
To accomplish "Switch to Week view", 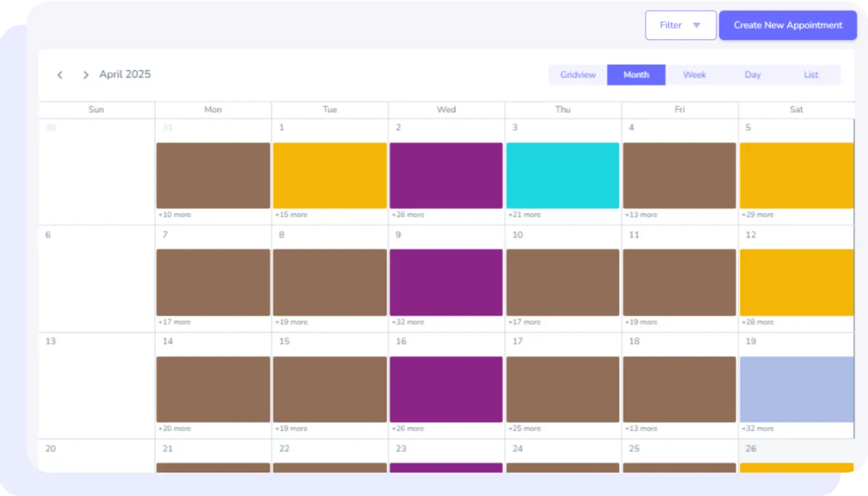I will [x=694, y=75].
